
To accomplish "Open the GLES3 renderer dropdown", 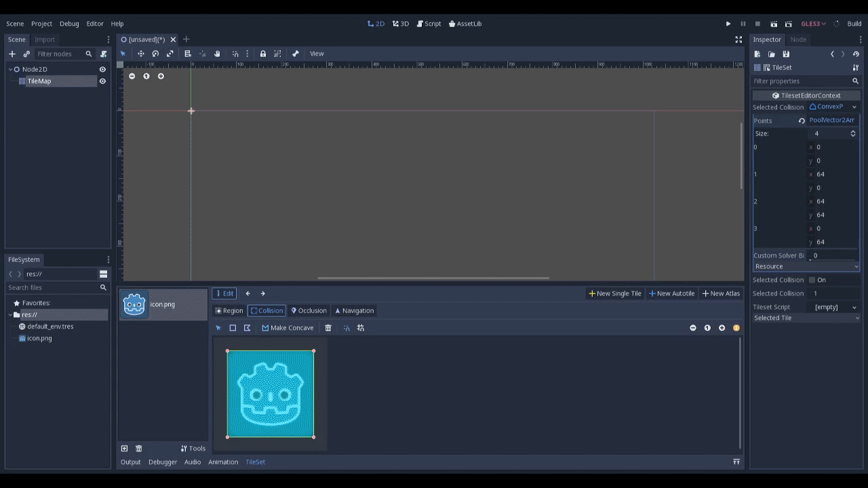I will (x=813, y=24).
